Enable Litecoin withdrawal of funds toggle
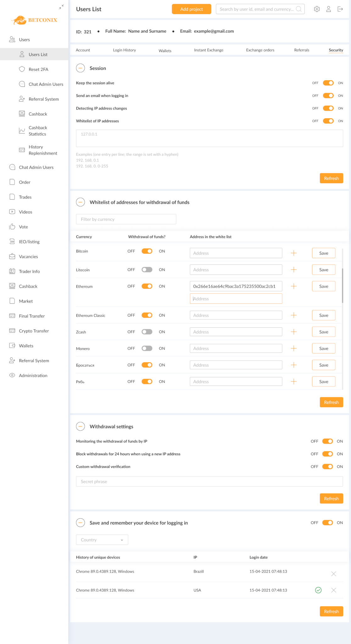The width and height of the screenshot is (351, 644). click(147, 270)
